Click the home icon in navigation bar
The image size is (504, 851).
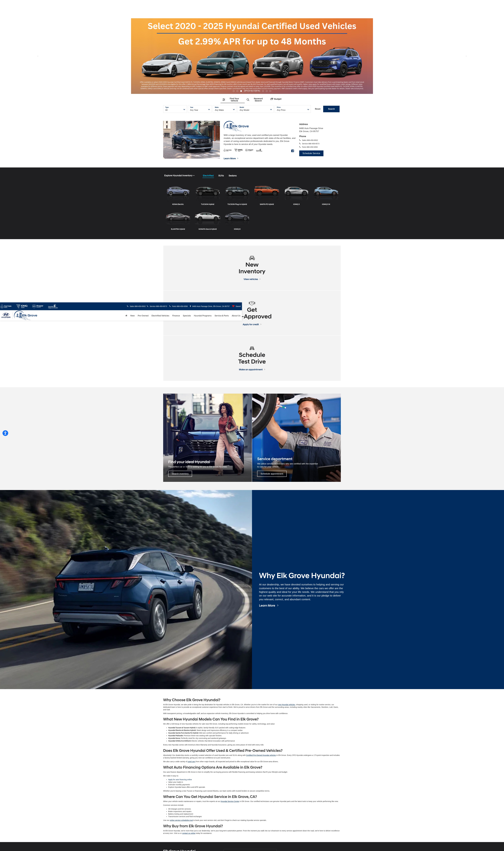126,316
